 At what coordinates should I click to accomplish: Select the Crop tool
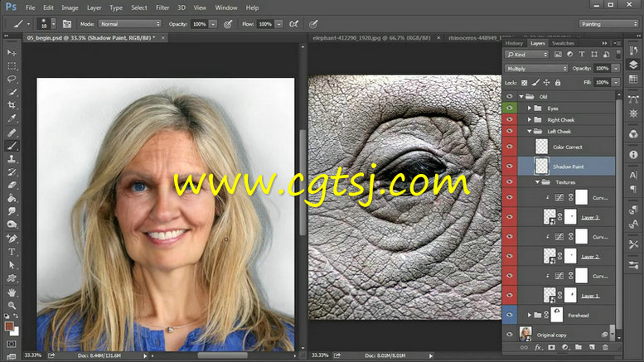(x=12, y=105)
